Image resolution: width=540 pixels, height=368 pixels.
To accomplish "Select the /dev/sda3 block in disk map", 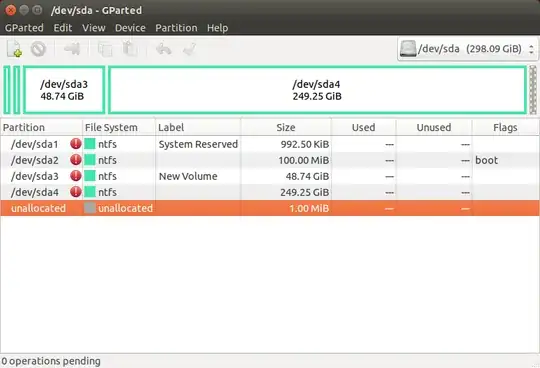I will [64, 90].
